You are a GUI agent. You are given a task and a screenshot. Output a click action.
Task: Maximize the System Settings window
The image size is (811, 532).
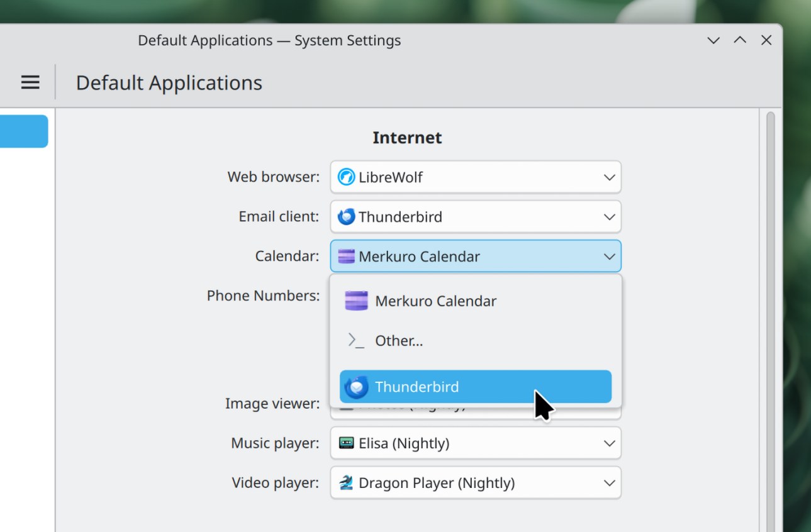point(740,41)
